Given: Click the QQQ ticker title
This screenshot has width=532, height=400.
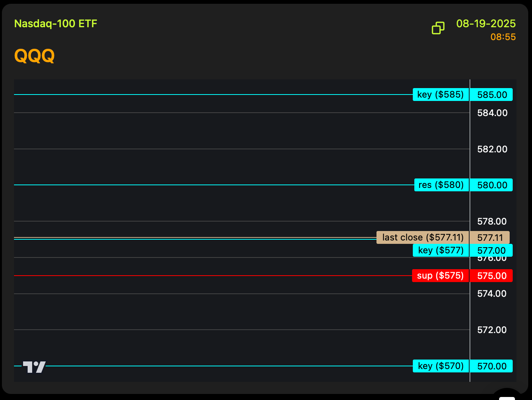Looking at the screenshot, I should pos(34,56).
